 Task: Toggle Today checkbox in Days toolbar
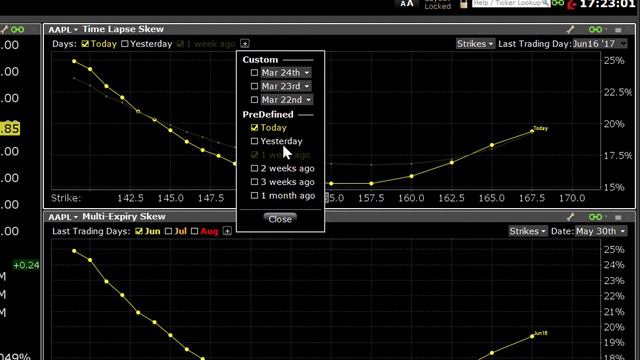[85, 44]
